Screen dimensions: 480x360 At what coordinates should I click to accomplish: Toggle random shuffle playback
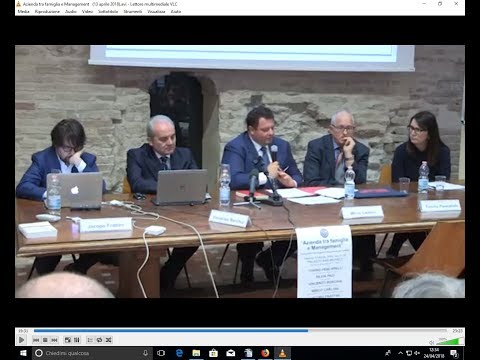tap(108, 340)
